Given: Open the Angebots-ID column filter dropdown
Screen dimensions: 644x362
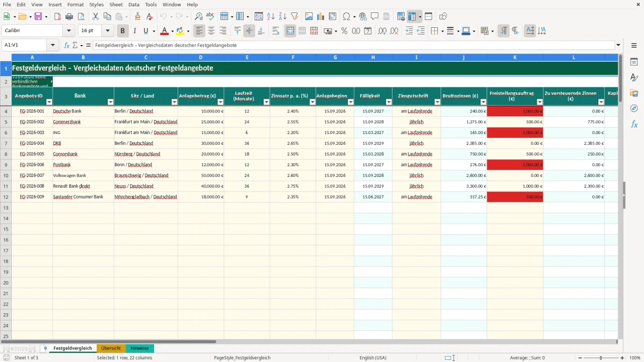Looking at the screenshot, I should pyautogui.click(x=49, y=102).
